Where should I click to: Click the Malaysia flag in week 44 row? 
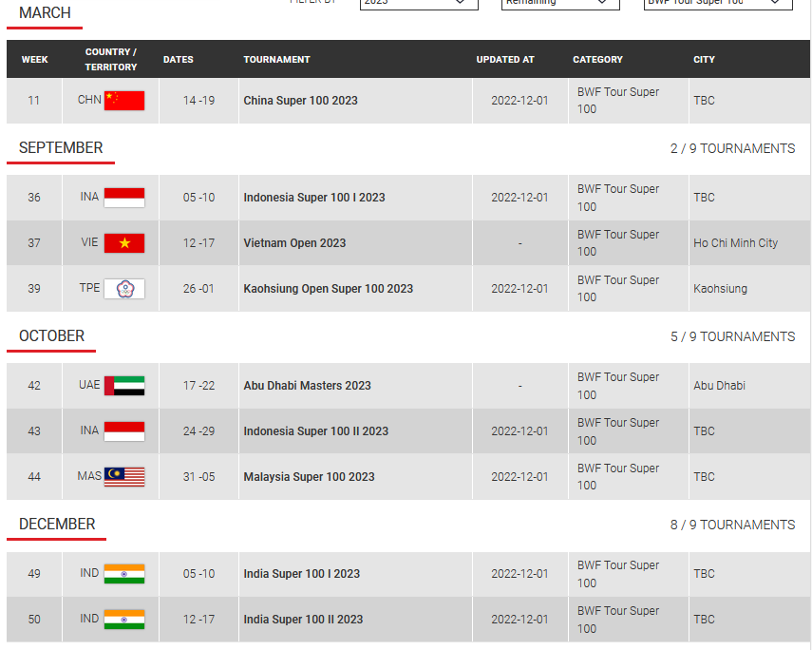(x=124, y=477)
